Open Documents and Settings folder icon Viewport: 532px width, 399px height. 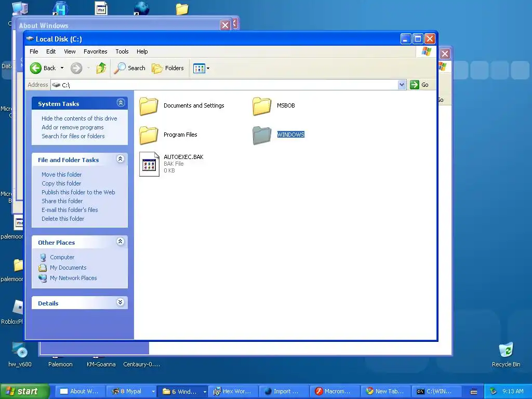[x=149, y=106]
